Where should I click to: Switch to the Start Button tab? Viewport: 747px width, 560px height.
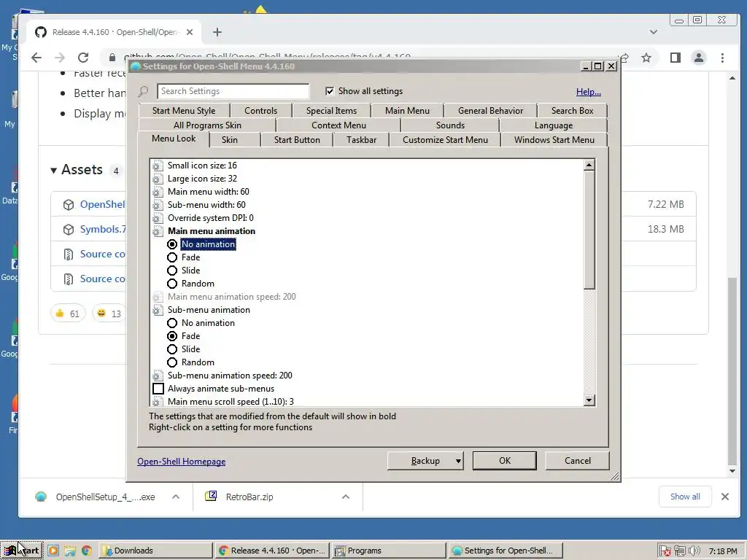[x=297, y=140]
